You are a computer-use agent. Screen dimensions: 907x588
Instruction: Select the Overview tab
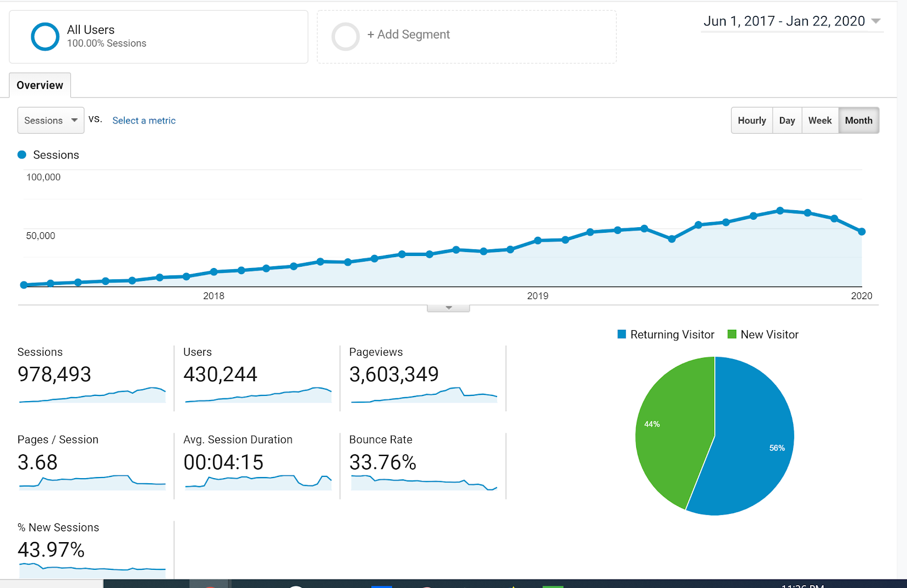(x=40, y=85)
